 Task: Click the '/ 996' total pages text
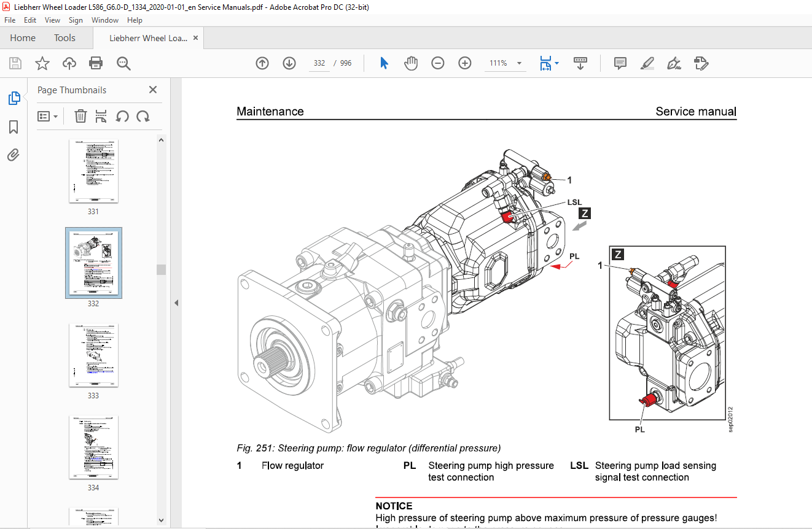coord(343,63)
